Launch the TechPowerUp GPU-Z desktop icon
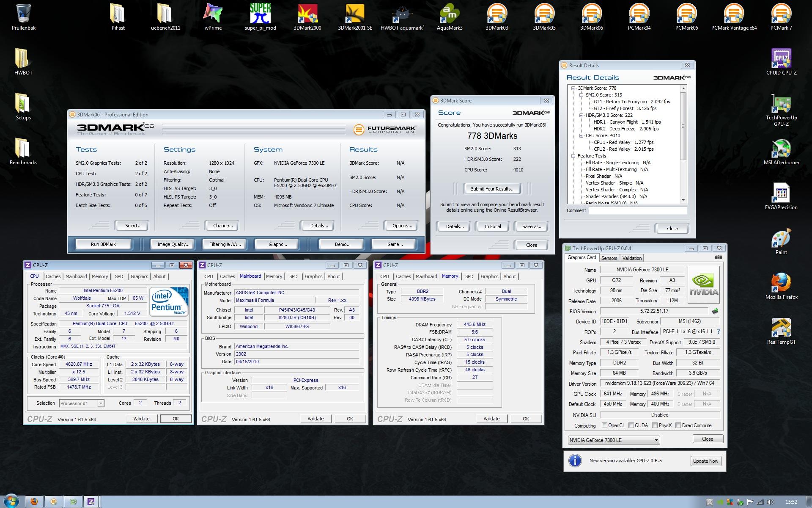The image size is (812, 508). (x=781, y=110)
